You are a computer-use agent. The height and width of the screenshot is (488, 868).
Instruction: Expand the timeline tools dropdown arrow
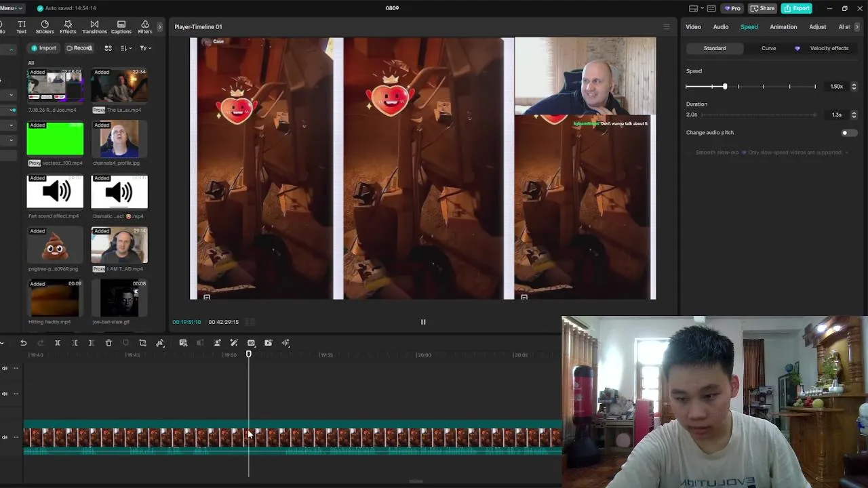coord(2,343)
